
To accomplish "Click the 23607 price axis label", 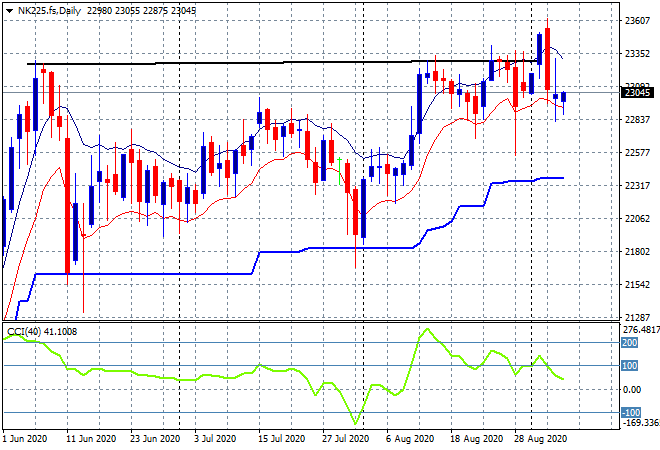I will click(638, 21).
